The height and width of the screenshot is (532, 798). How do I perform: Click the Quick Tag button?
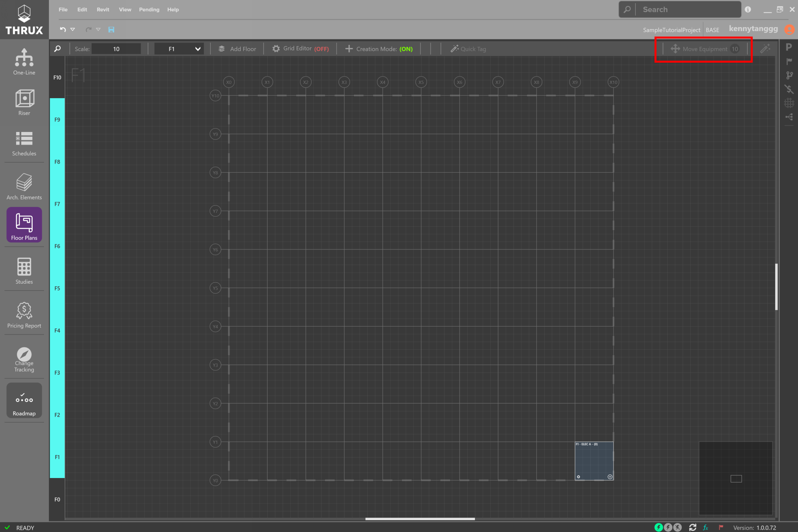[468, 48]
